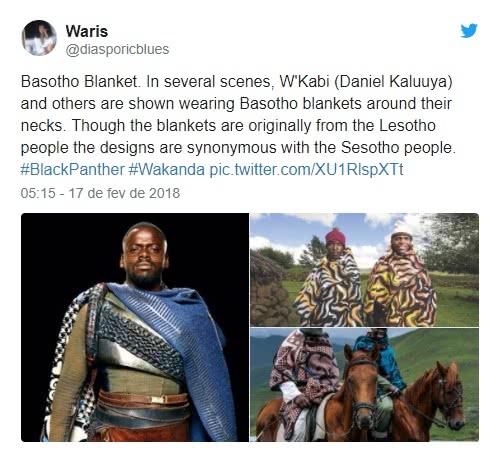Open the pic.twitter.com/XU1RlspXTt link
This screenshot has height=457, width=500.
[306, 169]
